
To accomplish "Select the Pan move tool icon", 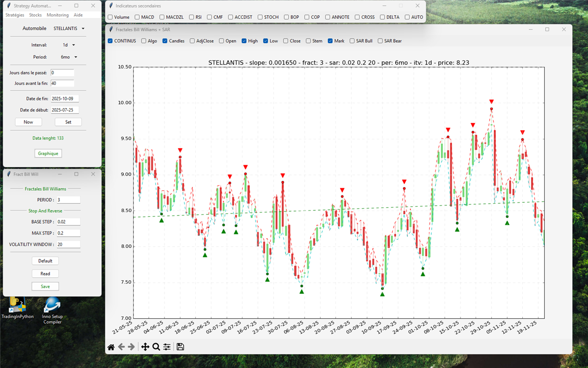I will (x=145, y=347).
